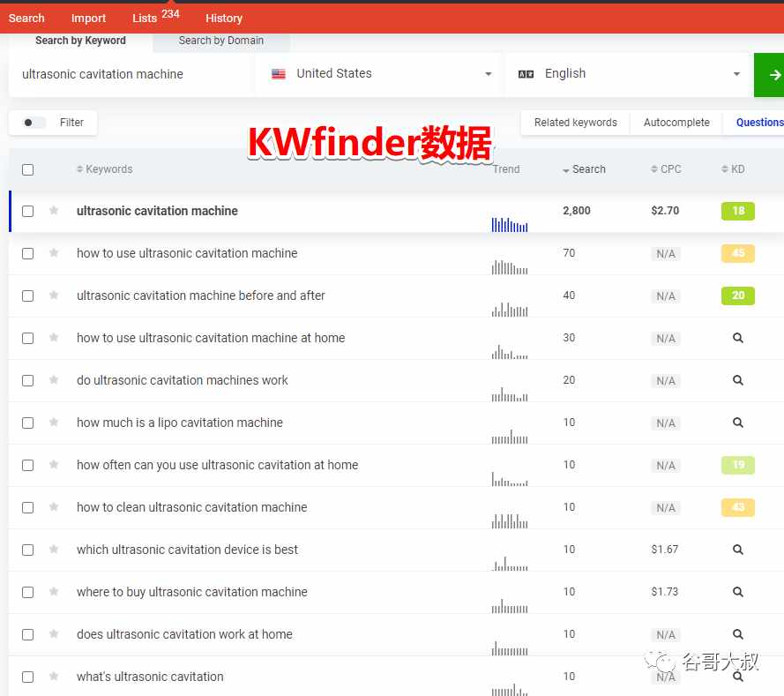Check KD for 'where to buy ultrasonic cavitation machine'
The height and width of the screenshot is (696, 784).
[x=738, y=592]
